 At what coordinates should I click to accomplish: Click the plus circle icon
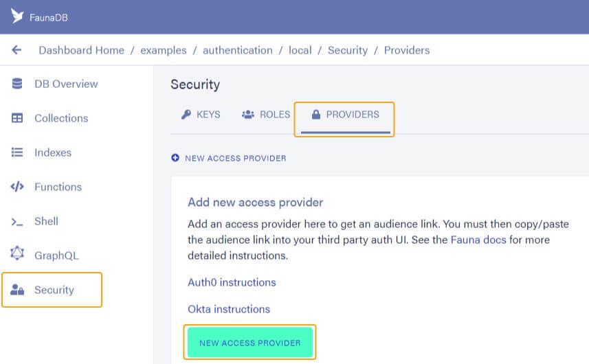coord(175,157)
